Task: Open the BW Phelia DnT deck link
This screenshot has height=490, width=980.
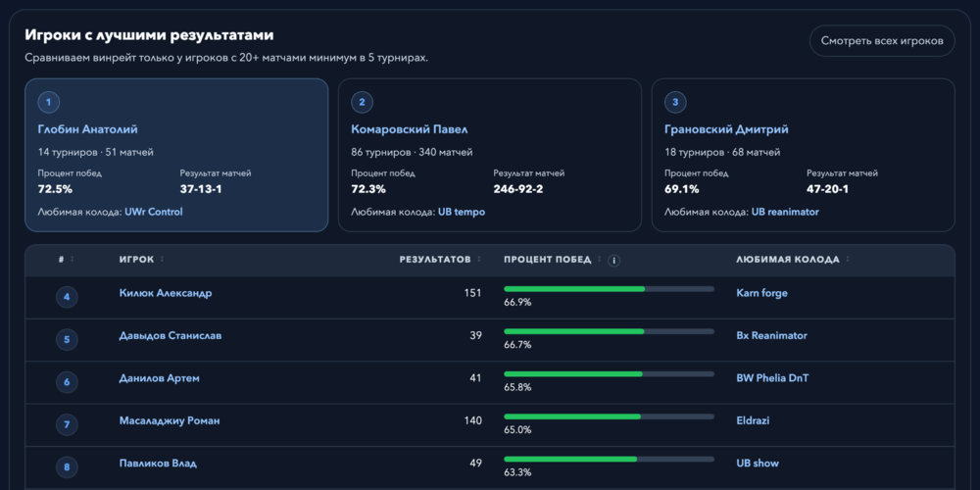Action: pos(773,378)
